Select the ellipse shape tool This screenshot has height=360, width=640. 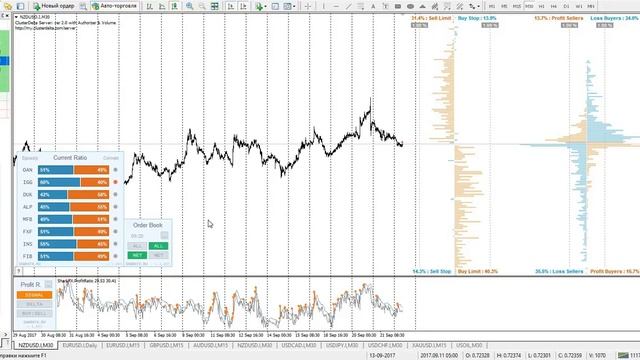tap(410, 6)
